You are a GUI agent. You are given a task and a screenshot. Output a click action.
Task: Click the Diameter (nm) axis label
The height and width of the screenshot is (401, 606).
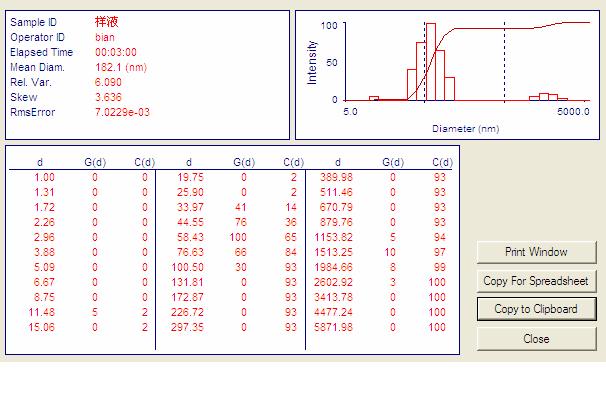point(466,129)
